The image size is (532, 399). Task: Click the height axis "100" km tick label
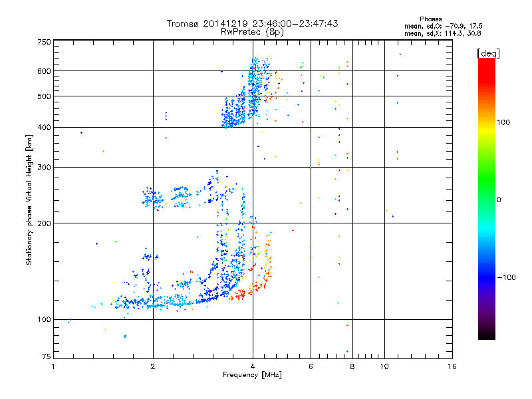click(44, 320)
